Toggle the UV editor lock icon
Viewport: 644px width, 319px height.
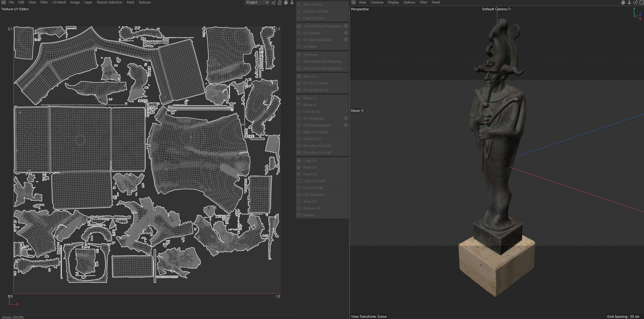coord(280,2)
